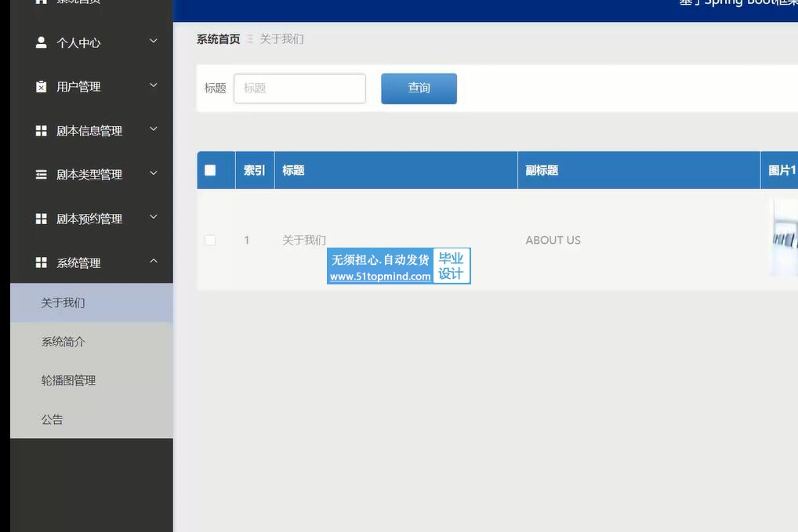Screen dimensions: 798x532
Task: Click the grid icon beside 系统管理
Action: point(42,262)
